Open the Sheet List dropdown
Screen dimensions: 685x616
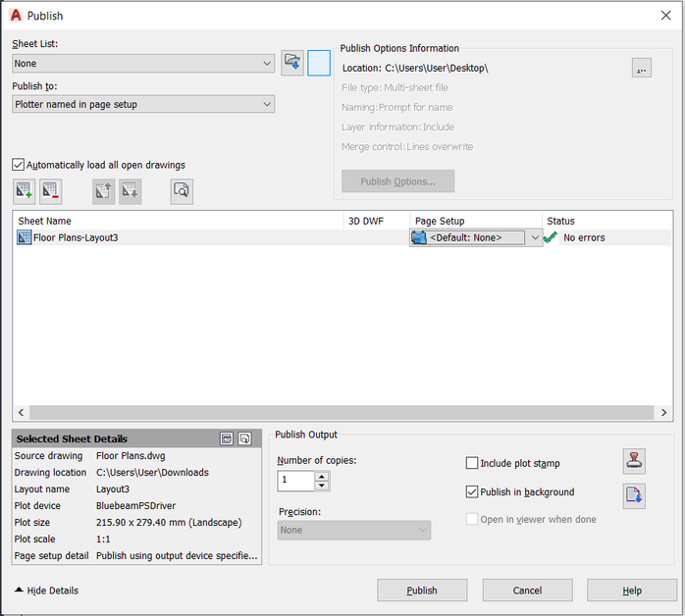(143, 64)
